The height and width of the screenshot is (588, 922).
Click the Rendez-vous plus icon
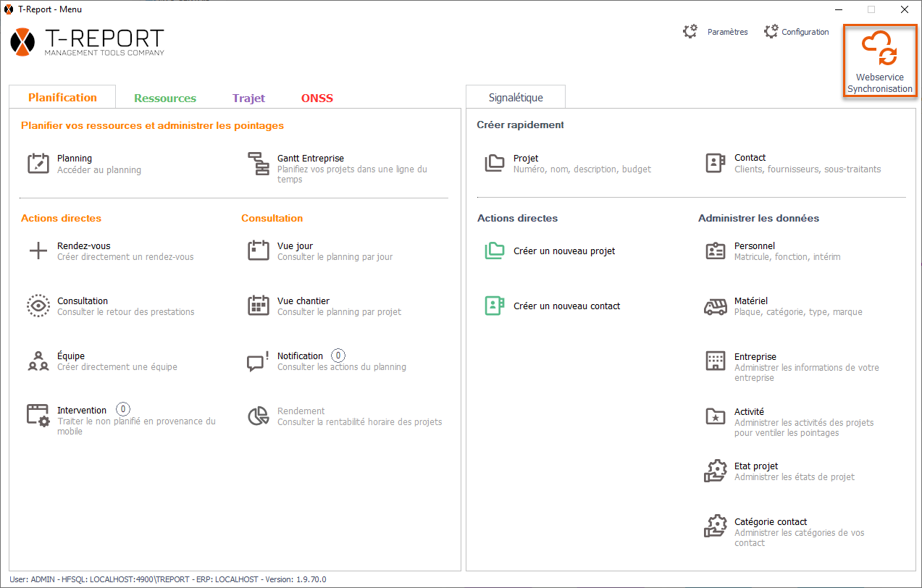coord(38,251)
